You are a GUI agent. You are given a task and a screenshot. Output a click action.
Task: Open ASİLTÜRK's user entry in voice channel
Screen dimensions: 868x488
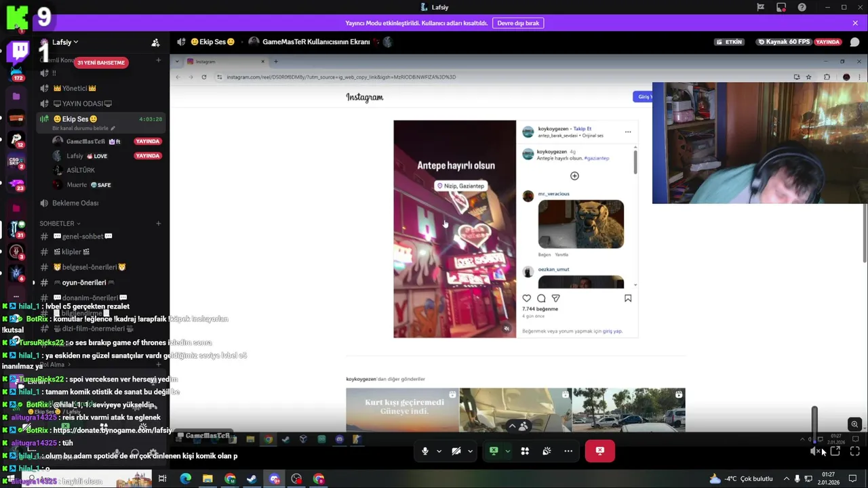[80, 170]
